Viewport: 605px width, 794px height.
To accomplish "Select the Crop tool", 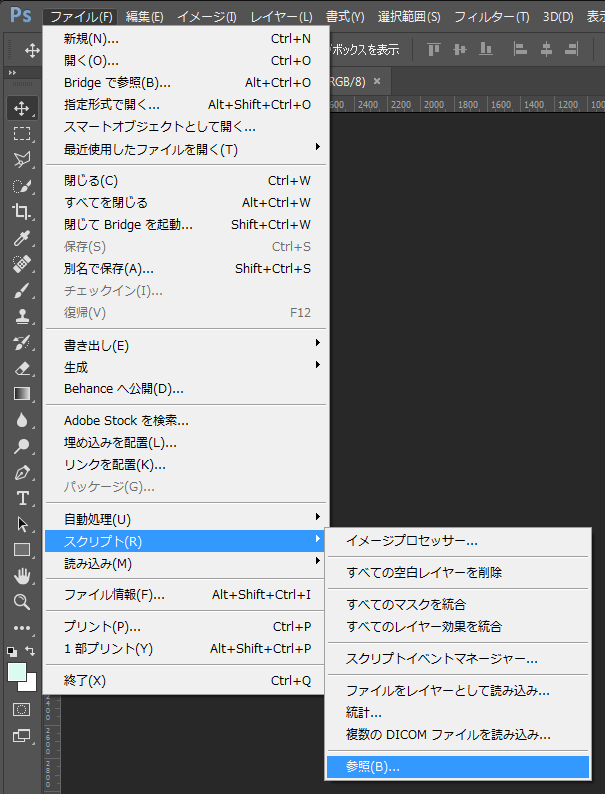I will click(x=22, y=212).
